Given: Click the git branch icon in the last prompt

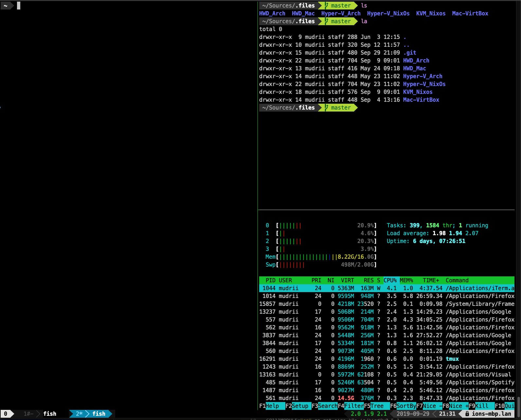Looking at the screenshot, I should pyautogui.click(x=326, y=108).
